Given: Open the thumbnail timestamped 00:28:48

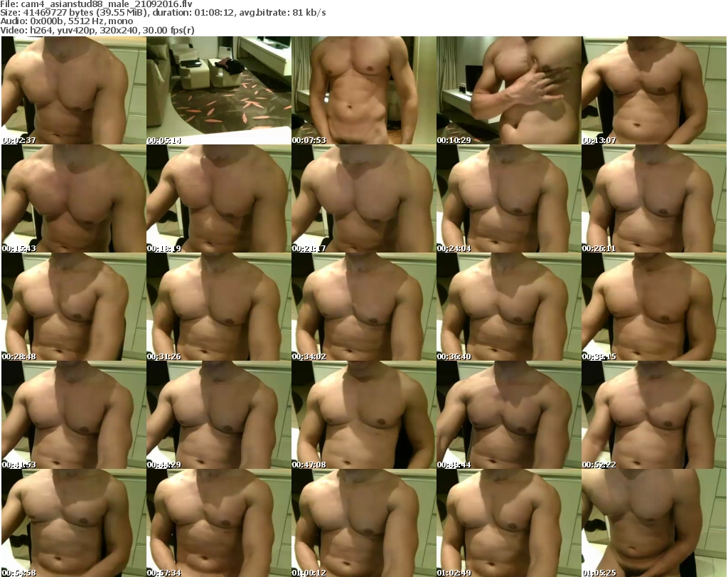Looking at the screenshot, I should pyautogui.click(x=74, y=307).
